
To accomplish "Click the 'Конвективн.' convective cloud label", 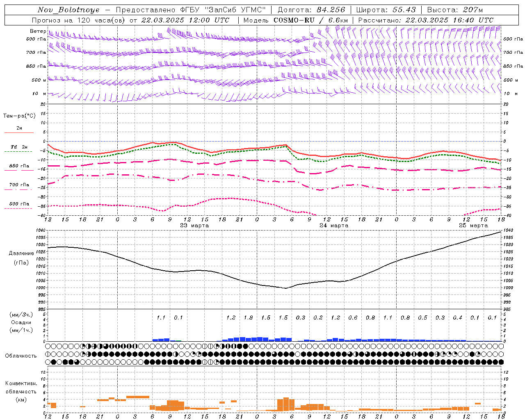I will tap(21, 383).
